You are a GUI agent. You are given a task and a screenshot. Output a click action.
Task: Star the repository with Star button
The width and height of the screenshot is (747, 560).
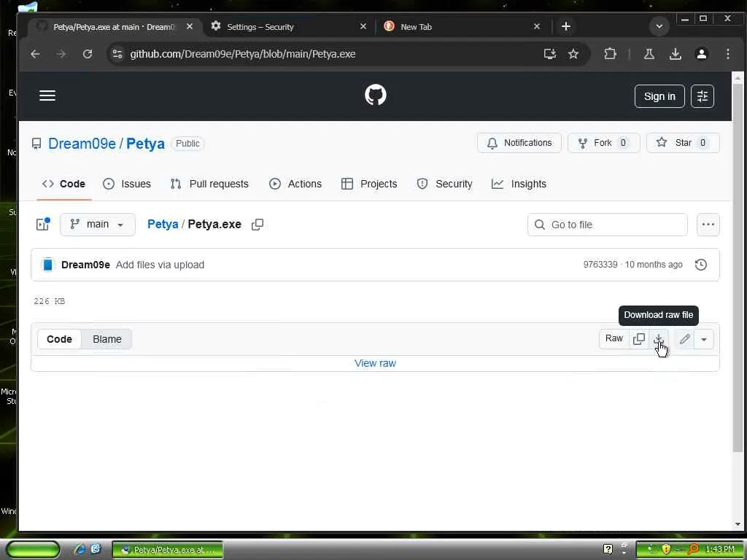point(683,143)
